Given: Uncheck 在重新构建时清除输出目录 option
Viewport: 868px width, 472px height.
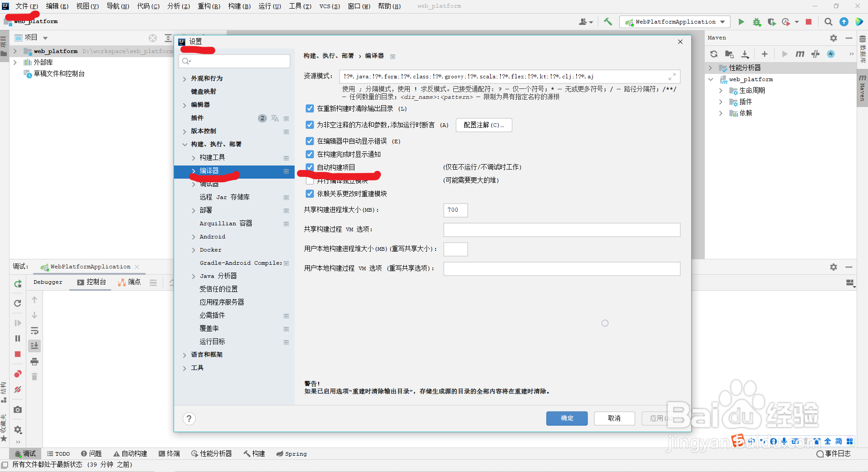Looking at the screenshot, I should [x=310, y=108].
